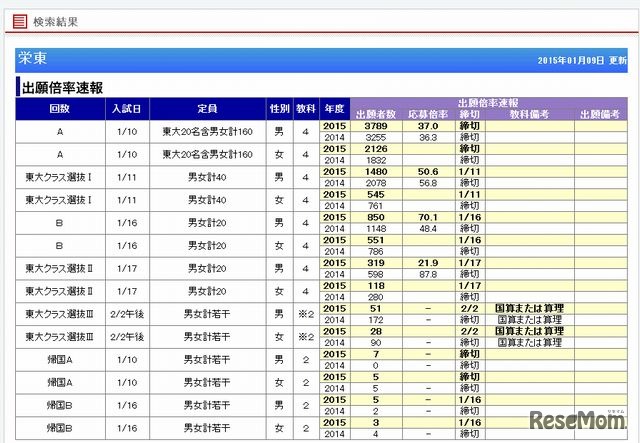Viewport: 640px width, 443px height.
Task: Click the 性別 column header
Action: tap(279, 109)
